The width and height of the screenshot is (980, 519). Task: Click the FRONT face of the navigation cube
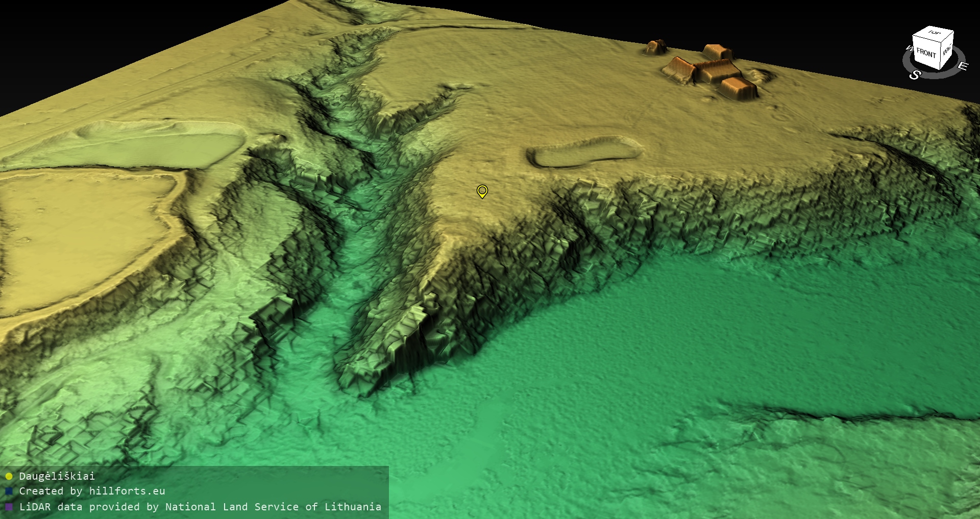click(925, 53)
